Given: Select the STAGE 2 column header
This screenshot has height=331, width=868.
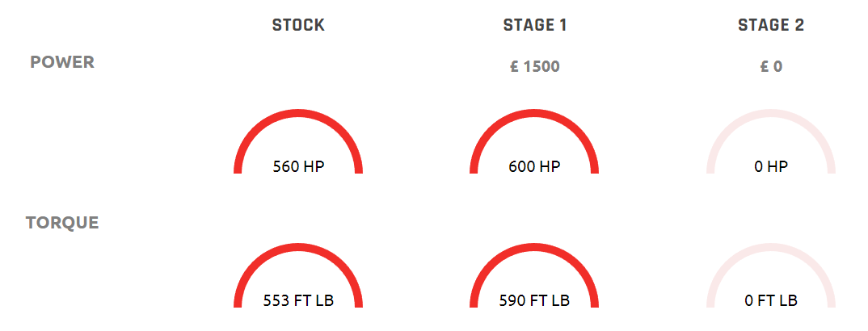Looking at the screenshot, I should pos(771,25).
